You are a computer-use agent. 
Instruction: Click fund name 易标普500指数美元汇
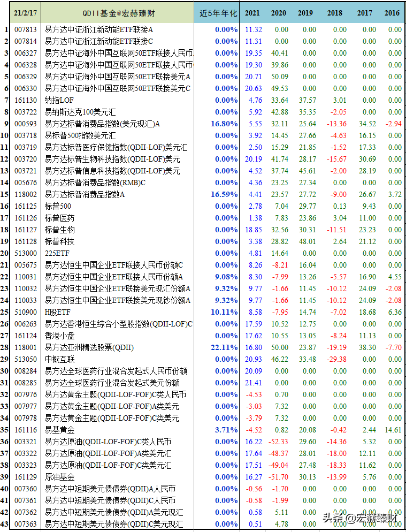pos(80,135)
